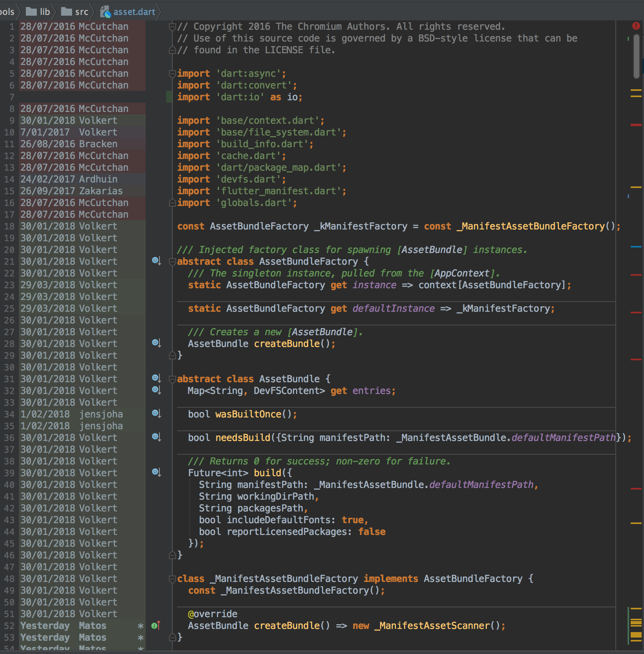Click line number 7 in the gutter

(12, 97)
